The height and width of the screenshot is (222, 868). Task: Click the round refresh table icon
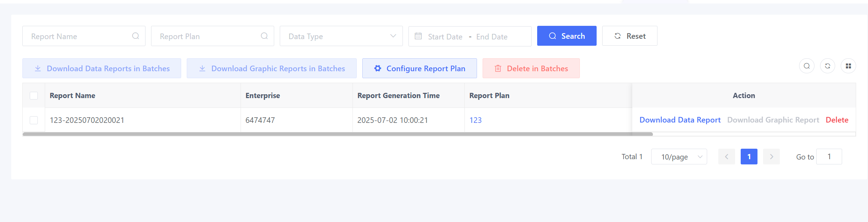point(827,66)
